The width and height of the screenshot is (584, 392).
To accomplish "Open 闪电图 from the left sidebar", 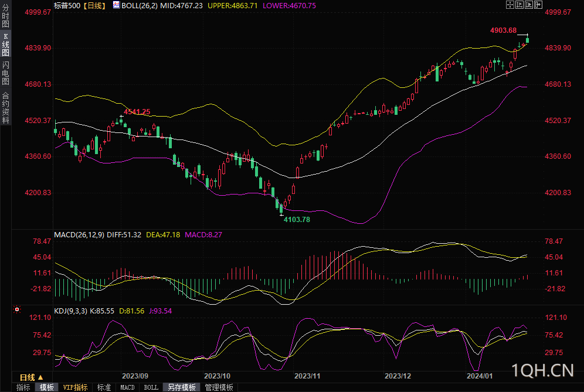I will point(5,73).
